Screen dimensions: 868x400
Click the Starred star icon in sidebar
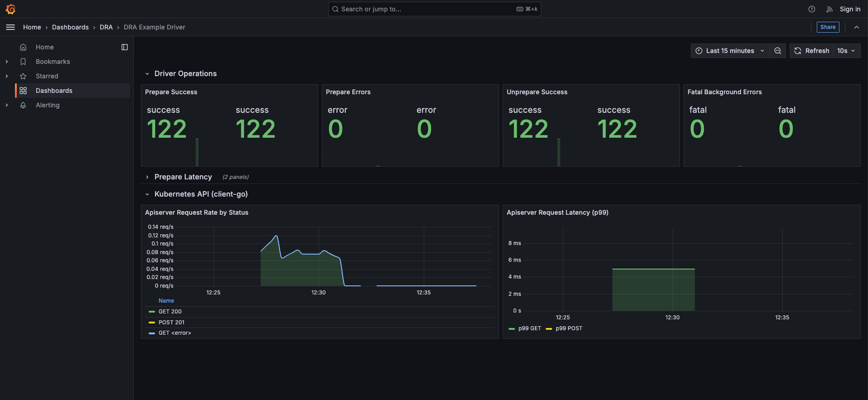[x=23, y=76]
